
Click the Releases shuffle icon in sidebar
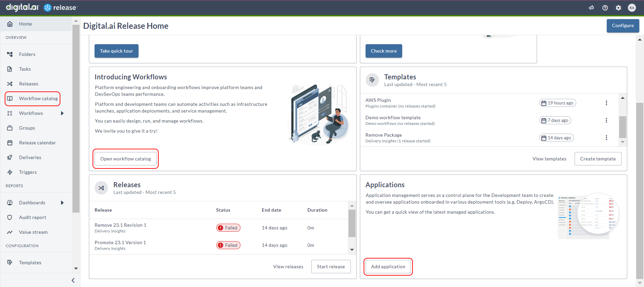pos(10,84)
